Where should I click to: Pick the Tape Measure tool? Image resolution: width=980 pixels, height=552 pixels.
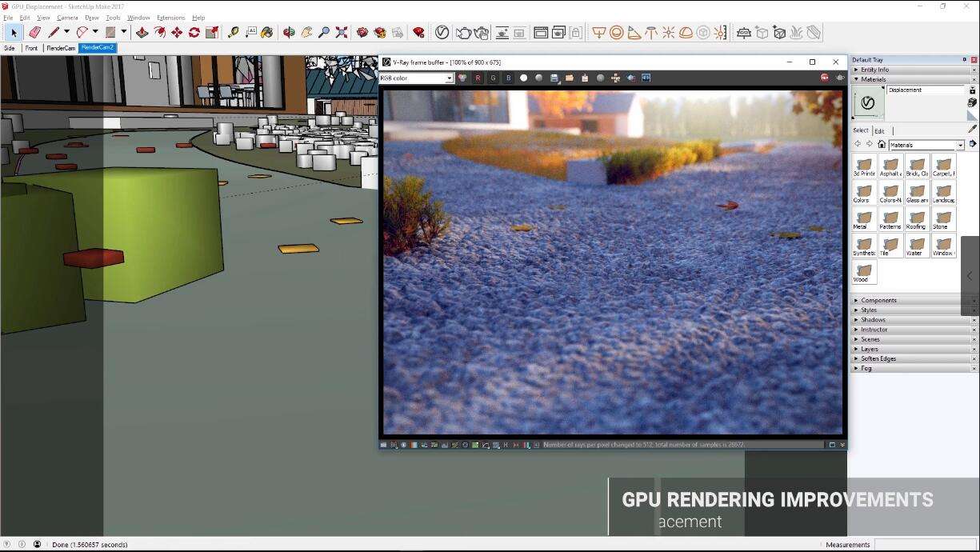pos(233,33)
